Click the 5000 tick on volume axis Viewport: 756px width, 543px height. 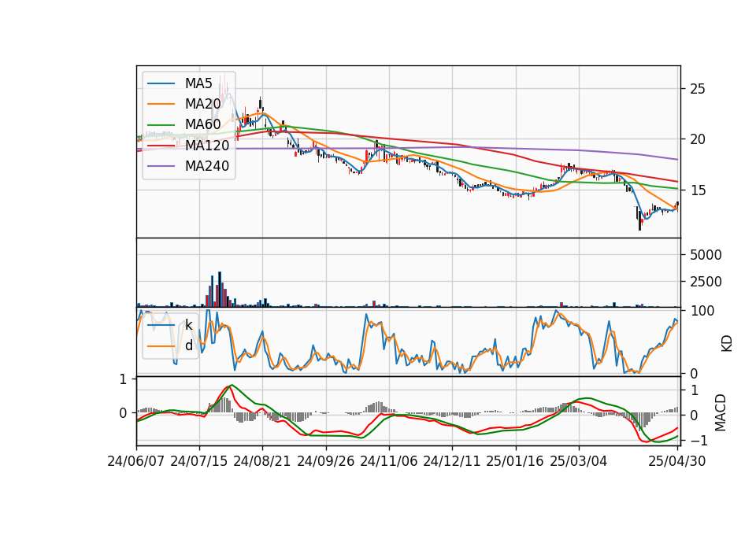click(706, 255)
